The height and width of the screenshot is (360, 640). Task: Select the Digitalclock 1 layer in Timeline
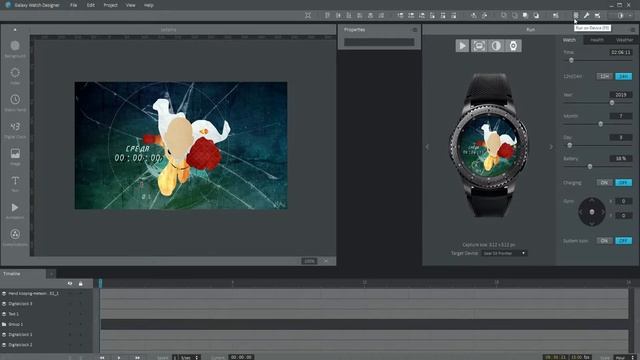[x=47, y=335]
